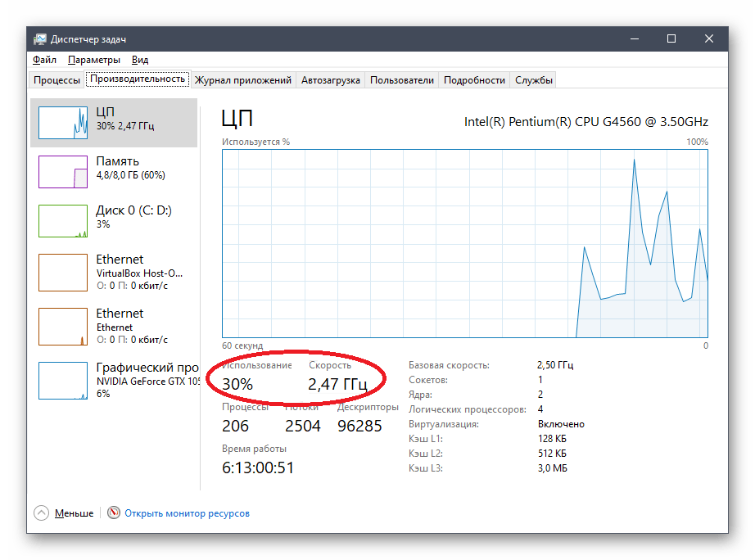Click Открыть монитор ресурсов link
The width and height of the screenshot is (755, 560).
coord(187,513)
